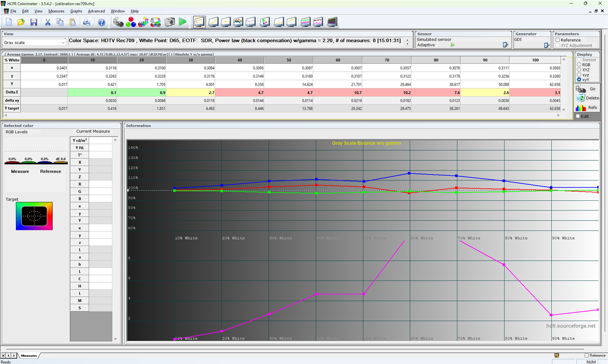This screenshot has width=608, height=364.
Task: Select the XYZ uppercase display radio button
Action: (x=579, y=70)
